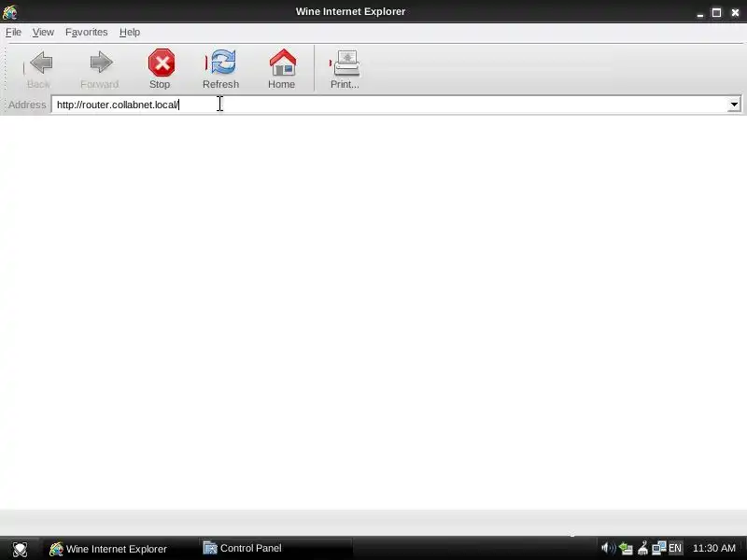Click the Stop toolbar icon

pyautogui.click(x=161, y=63)
